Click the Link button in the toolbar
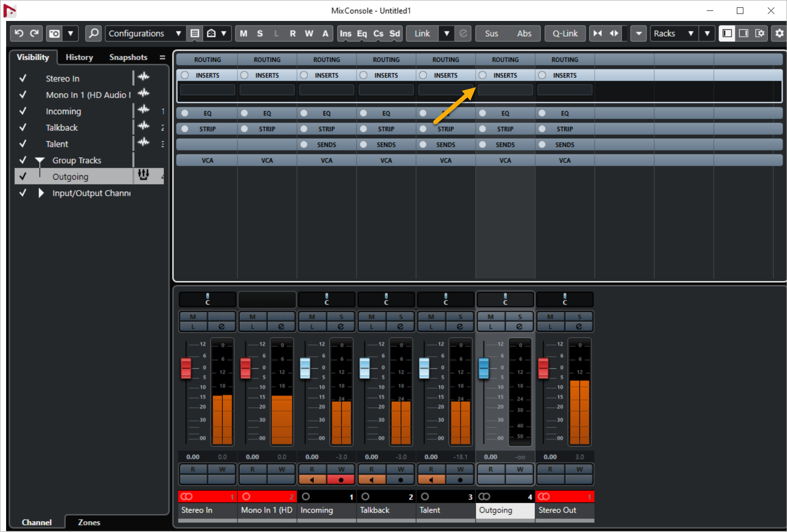787x532 pixels. (422, 34)
